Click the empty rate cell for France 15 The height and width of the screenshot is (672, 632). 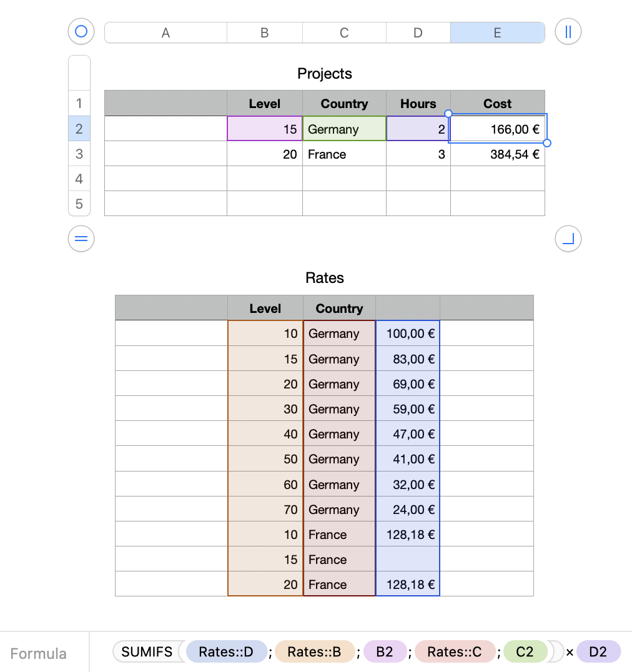pyautogui.click(x=408, y=559)
